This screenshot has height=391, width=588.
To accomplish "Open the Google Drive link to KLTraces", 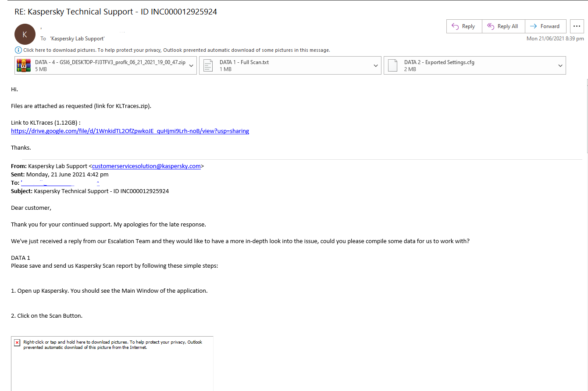I will (130, 131).
